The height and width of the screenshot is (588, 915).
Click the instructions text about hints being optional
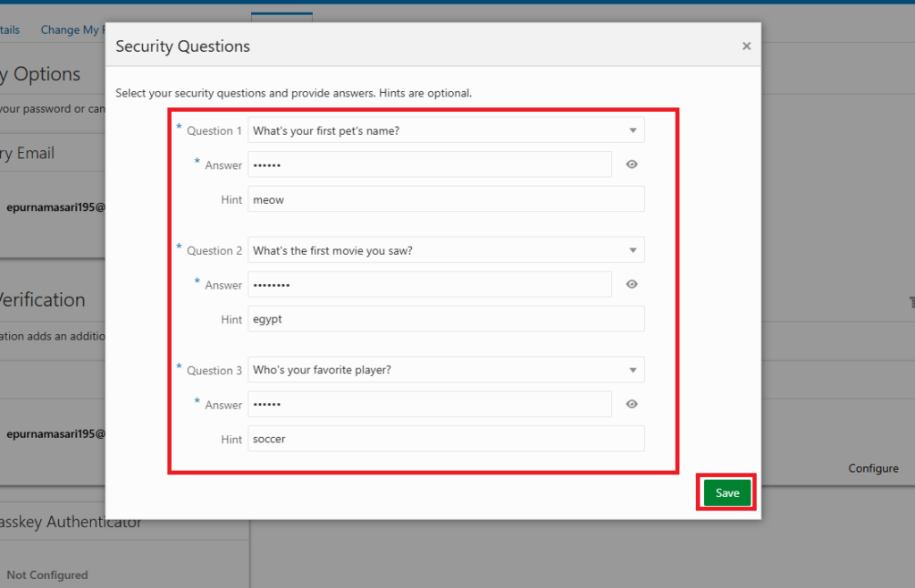coord(293,93)
